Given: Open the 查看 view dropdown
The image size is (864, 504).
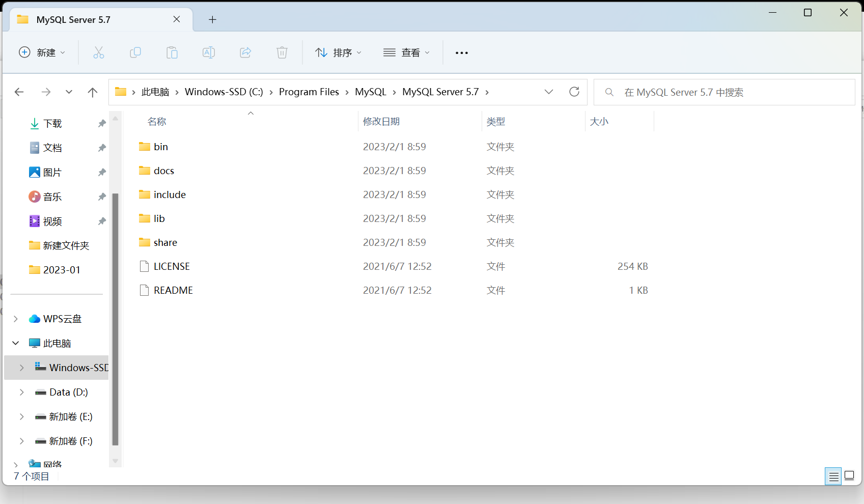Looking at the screenshot, I should (406, 52).
